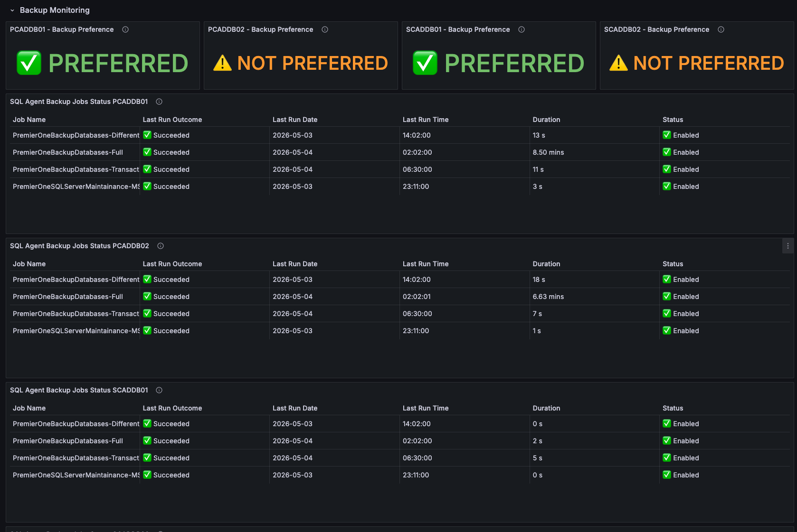Click Enabled status for SCADDB01 Full job
This screenshot has height=532, width=797.
click(x=681, y=441)
